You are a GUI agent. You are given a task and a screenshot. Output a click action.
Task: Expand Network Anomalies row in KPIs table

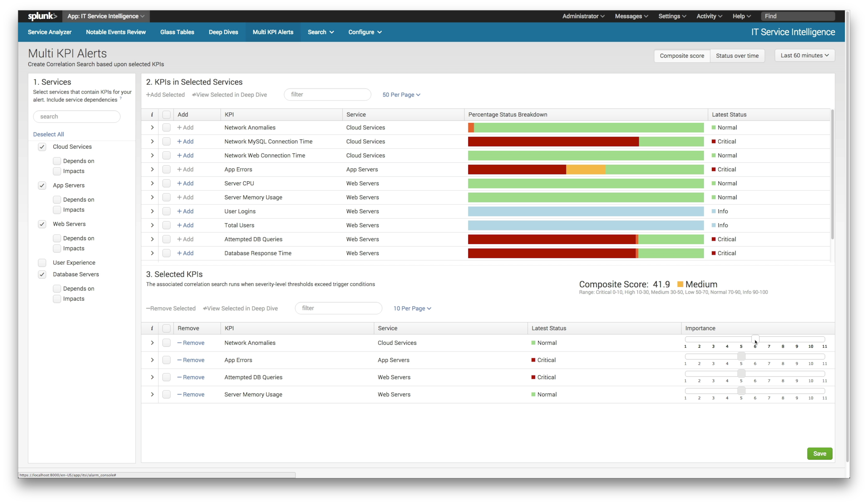coord(152,127)
